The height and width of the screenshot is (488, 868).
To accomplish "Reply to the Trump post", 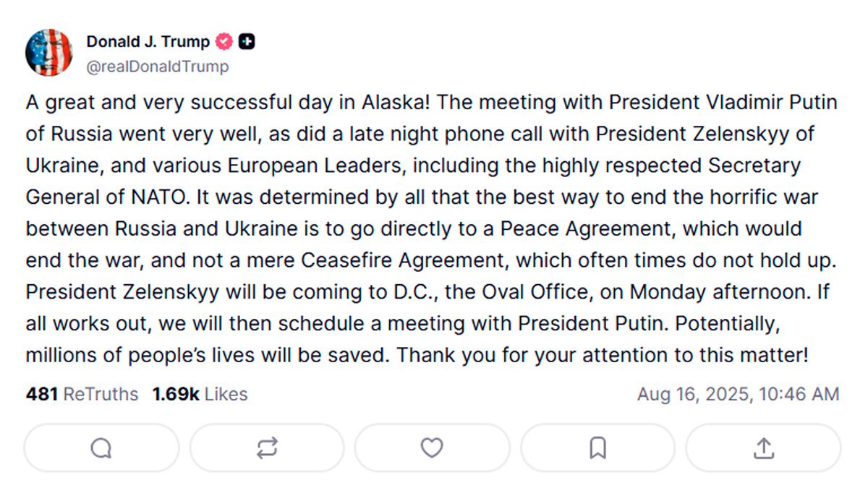I will (x=101, y=448).
